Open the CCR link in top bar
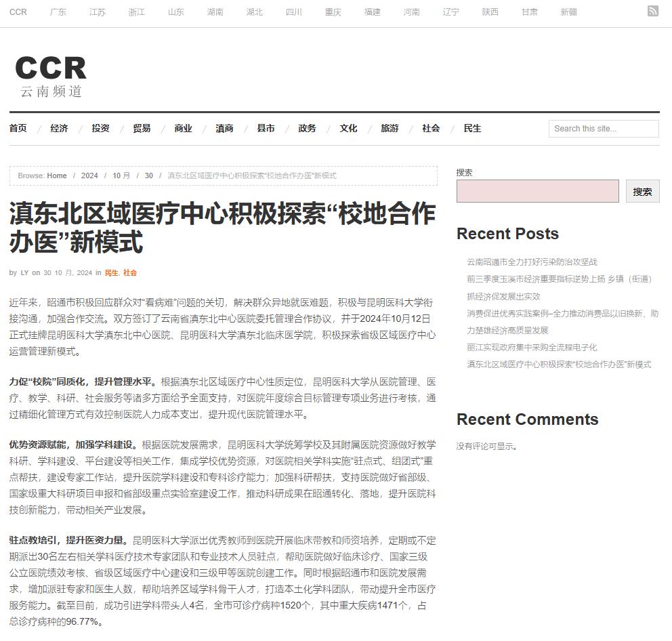This screenshot has width=672, height=641. tap(18, 12)
